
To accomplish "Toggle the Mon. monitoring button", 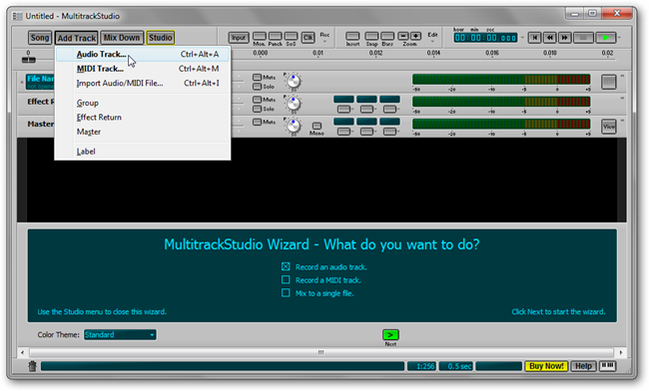I will 260,36.
